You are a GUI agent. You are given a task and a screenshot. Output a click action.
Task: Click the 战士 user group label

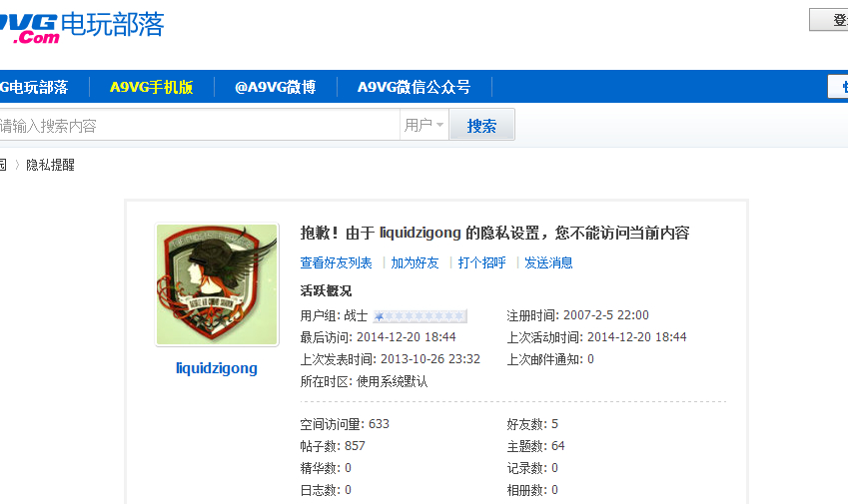click(356, 316)
